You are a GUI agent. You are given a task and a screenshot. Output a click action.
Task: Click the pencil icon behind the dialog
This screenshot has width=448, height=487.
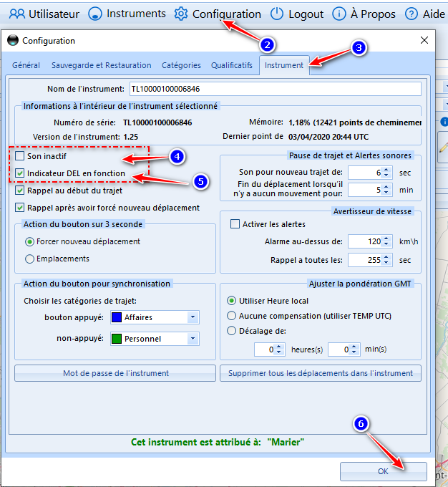coord(443,148)
